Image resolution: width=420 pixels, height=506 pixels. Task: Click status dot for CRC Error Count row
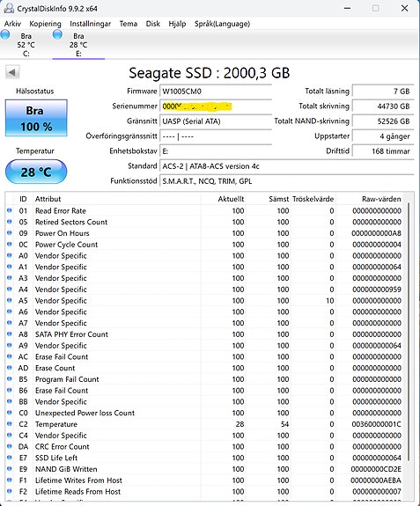[10, 446]
